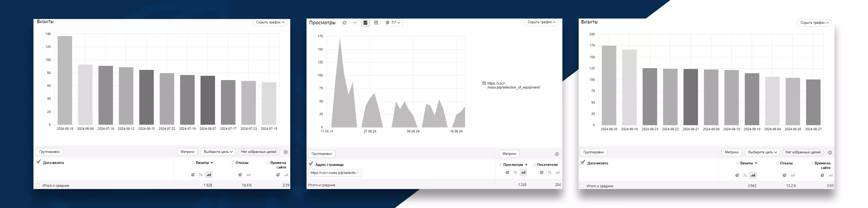Select column chart icon in Просмотры toolbar
Image resolution: width=868 pixels, height=208 pixels.
click(x=376, y=23)
